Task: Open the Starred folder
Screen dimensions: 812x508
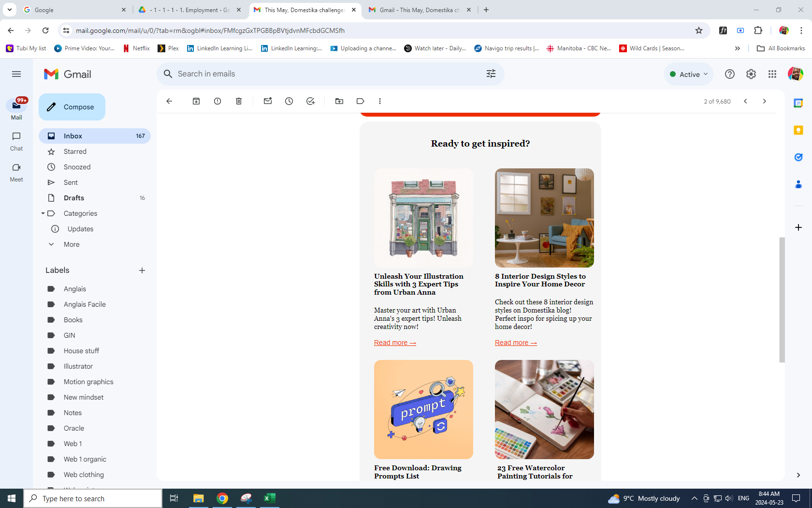Action: coord(75,151)
